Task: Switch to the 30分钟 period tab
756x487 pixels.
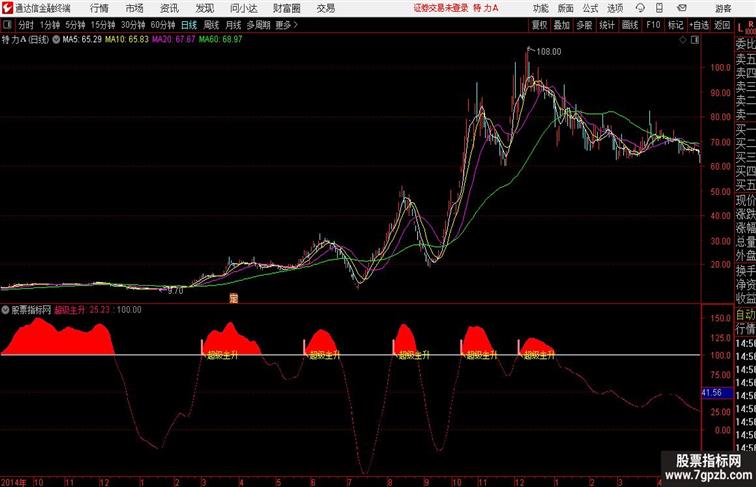Action: click(133, 25)
